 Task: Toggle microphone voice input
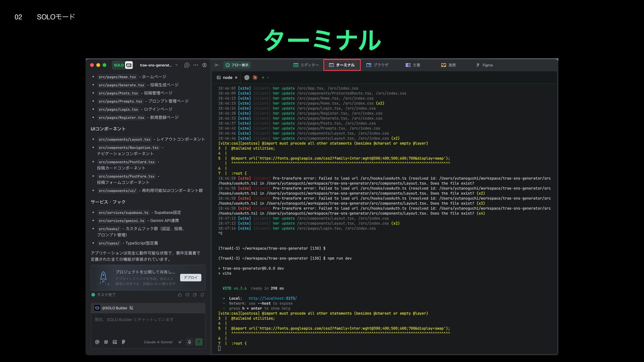pos(190,342)
